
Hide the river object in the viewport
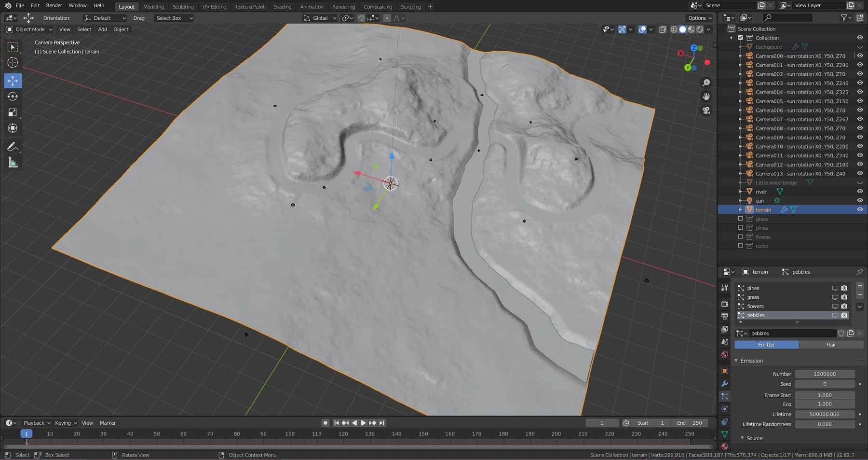click(860, 192)
